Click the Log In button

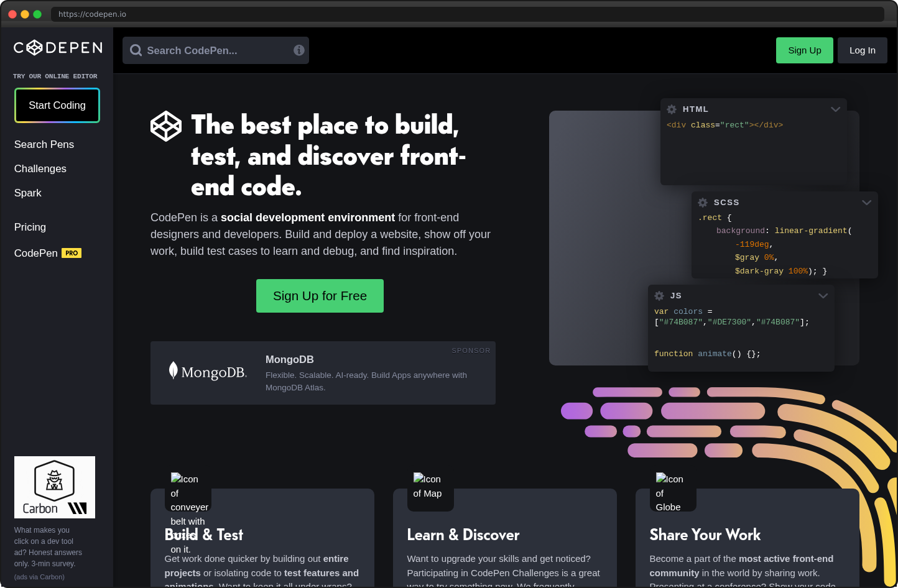click(x=863, y=50)
